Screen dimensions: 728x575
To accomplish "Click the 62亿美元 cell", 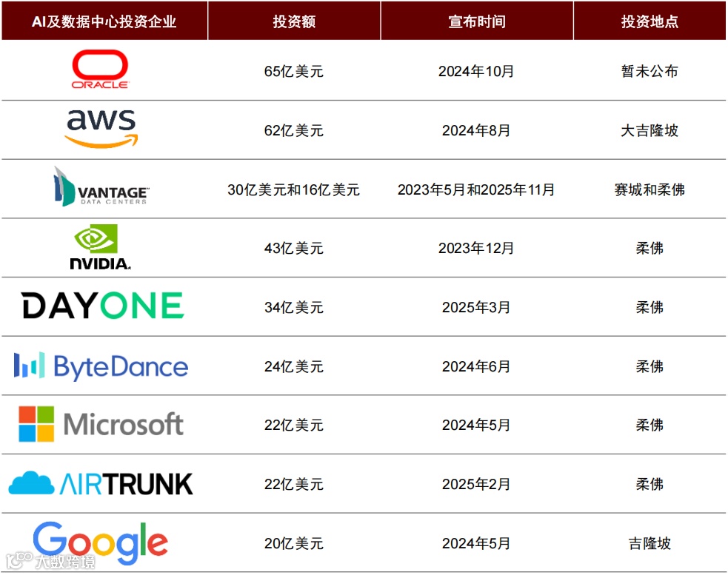I will [x=294, y=130].
